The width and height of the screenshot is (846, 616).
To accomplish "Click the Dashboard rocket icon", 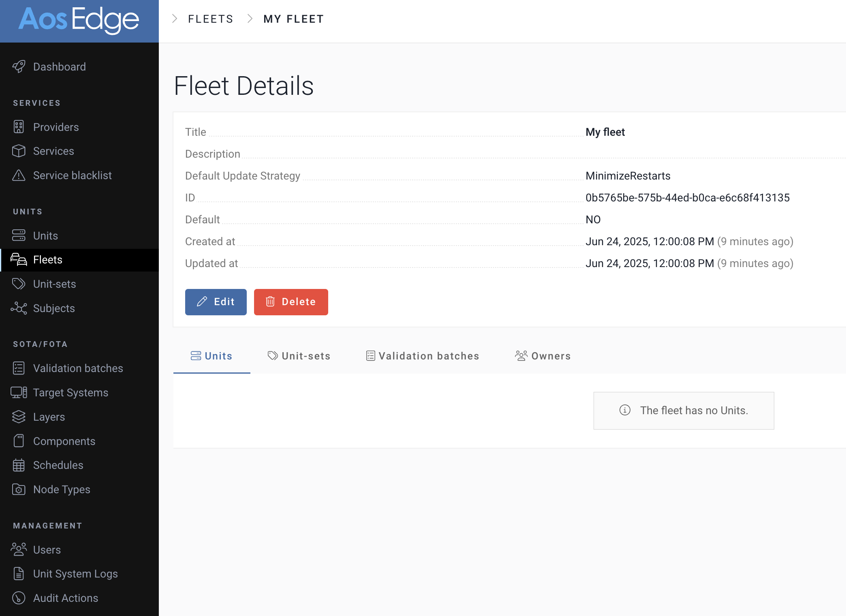I will coord(19,66).
